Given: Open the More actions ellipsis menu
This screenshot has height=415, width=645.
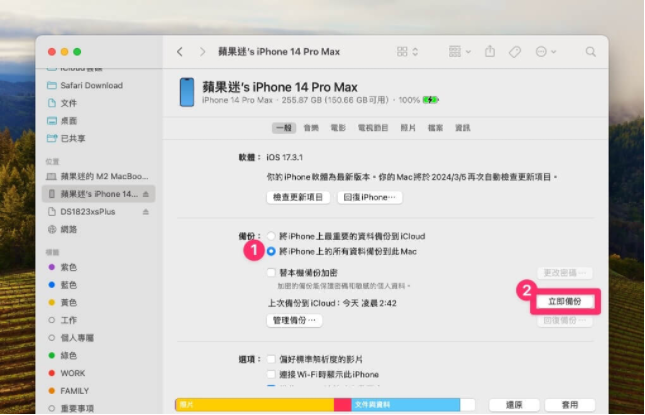Looking at the screenshot, I should pos(545,52).
